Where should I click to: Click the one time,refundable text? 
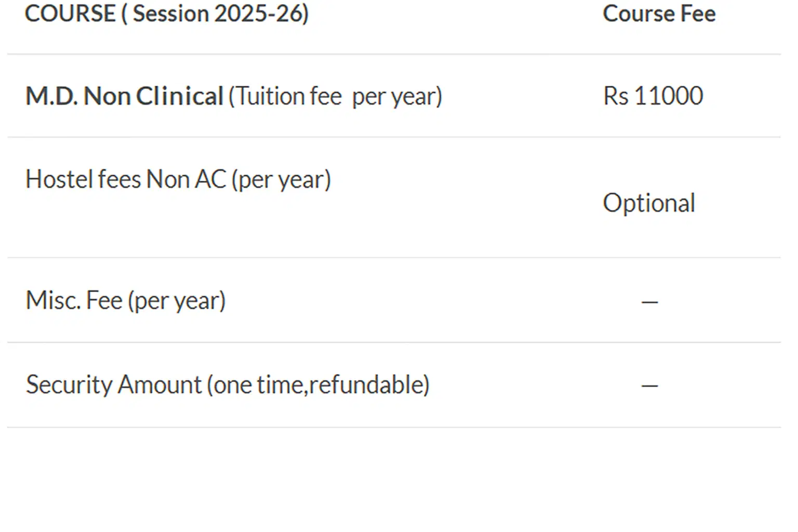318,385
